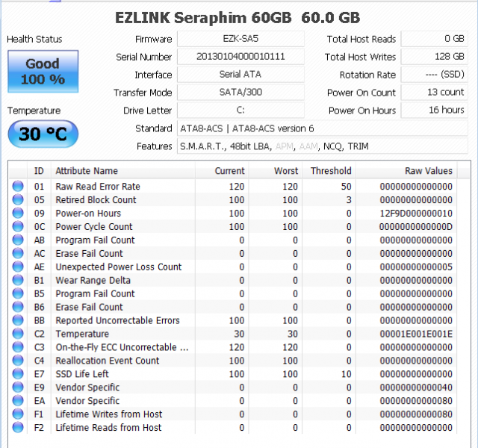
Task: Select the Raw Read Error Rate attribute name
Action: 98,186
